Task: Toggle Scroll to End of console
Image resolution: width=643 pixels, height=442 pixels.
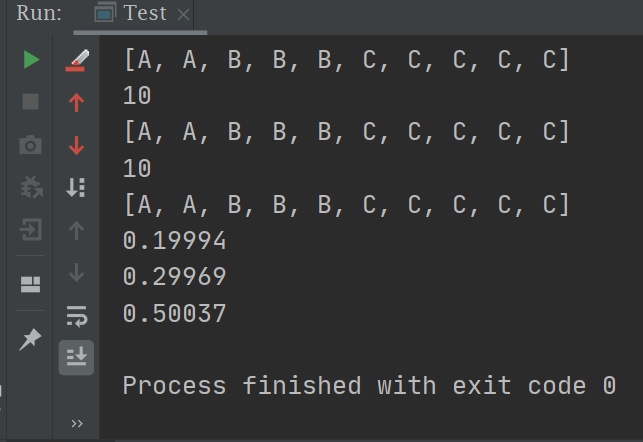Action: [77, 357]
